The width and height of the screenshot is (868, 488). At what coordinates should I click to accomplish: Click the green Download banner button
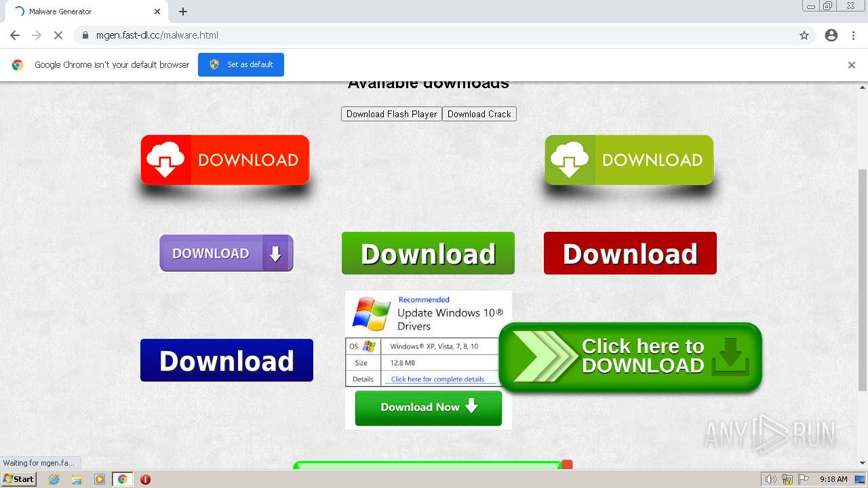(428, 253)
